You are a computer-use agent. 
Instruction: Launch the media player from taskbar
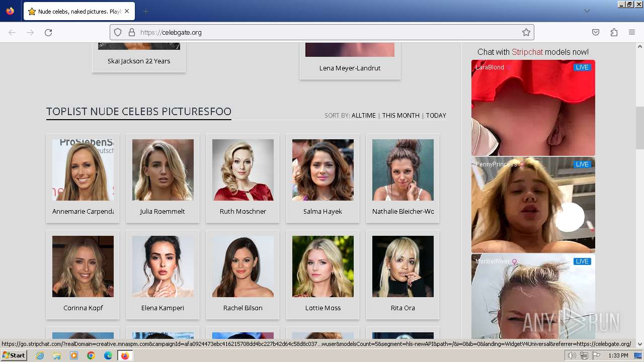[74, 355]
